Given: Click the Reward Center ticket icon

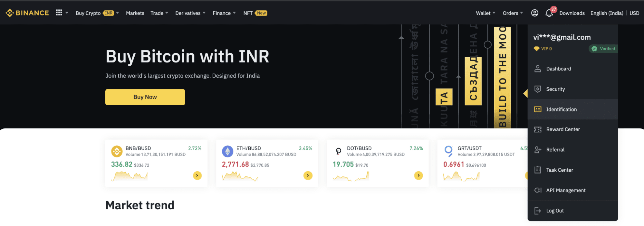Looking at the screenshot, I should click(538, 129).
